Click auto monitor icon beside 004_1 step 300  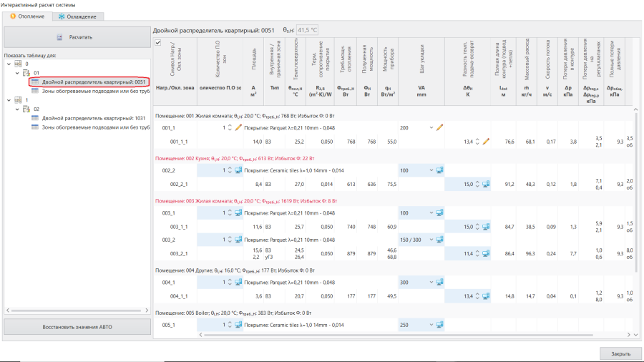pyautogui.click(x=439, y=283)
